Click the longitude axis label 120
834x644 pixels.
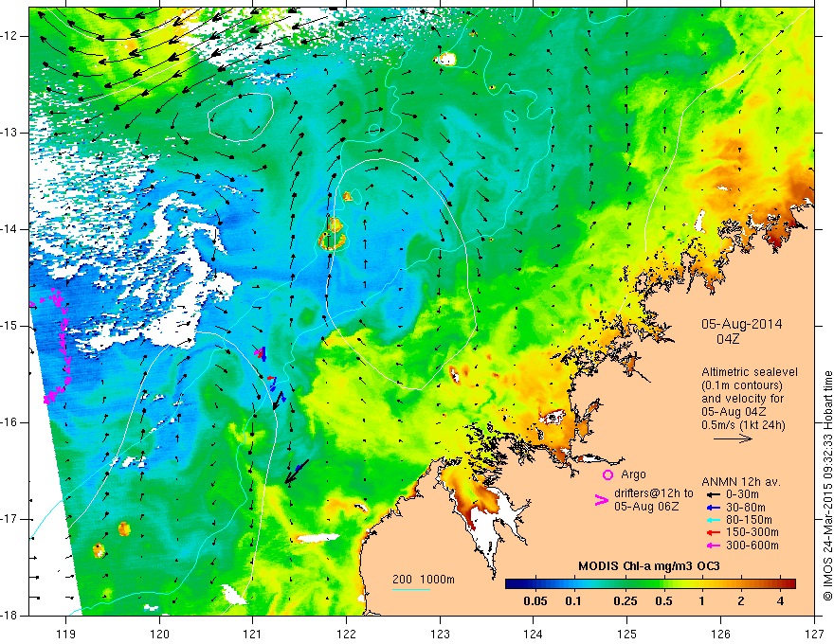pos(159,634)
